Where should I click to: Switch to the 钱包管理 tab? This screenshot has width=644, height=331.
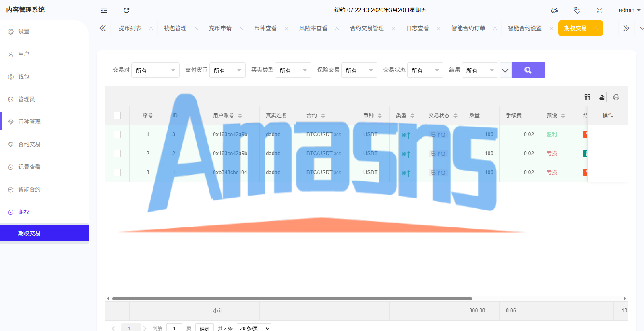point(175,28)
